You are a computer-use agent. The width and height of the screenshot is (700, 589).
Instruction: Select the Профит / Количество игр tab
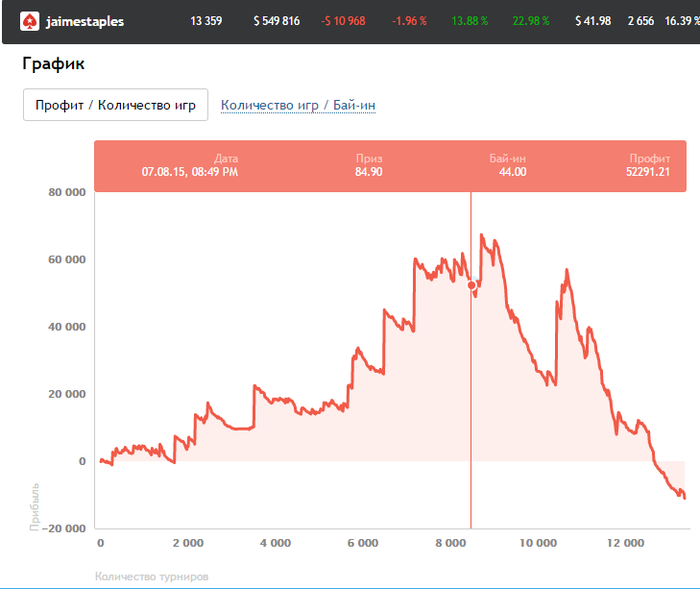(116, 105)
